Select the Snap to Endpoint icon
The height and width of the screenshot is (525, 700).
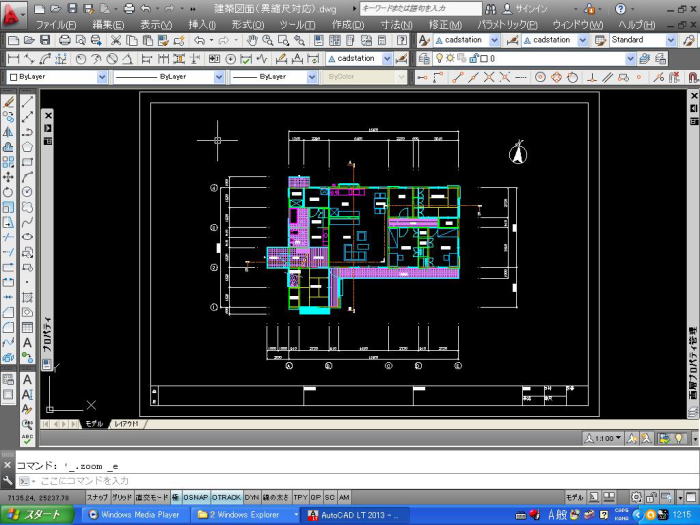coord(457,77)
